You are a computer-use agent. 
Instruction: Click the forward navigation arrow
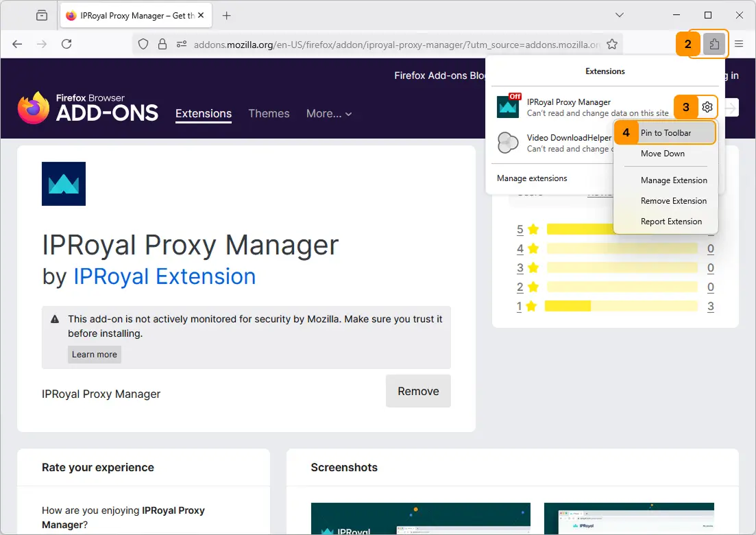pos(42,45)
